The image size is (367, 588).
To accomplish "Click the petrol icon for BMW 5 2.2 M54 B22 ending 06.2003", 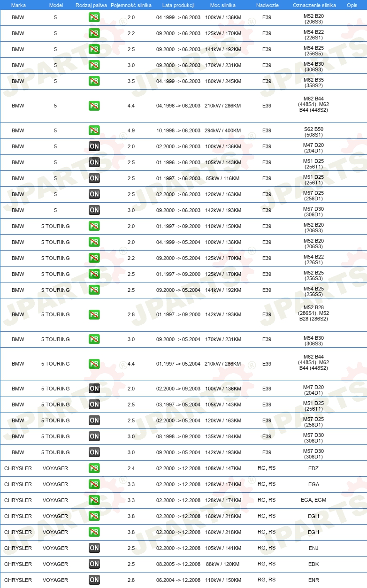I will tap(94, 33).
